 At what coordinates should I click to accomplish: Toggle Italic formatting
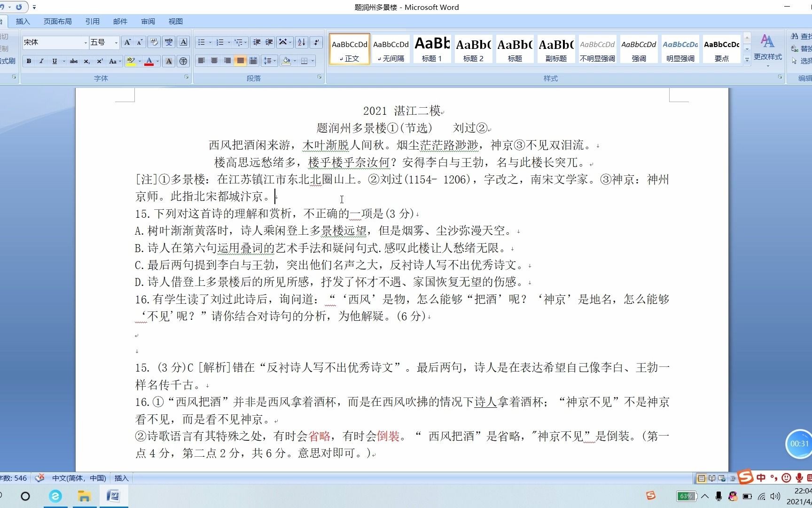pos(41,61)
